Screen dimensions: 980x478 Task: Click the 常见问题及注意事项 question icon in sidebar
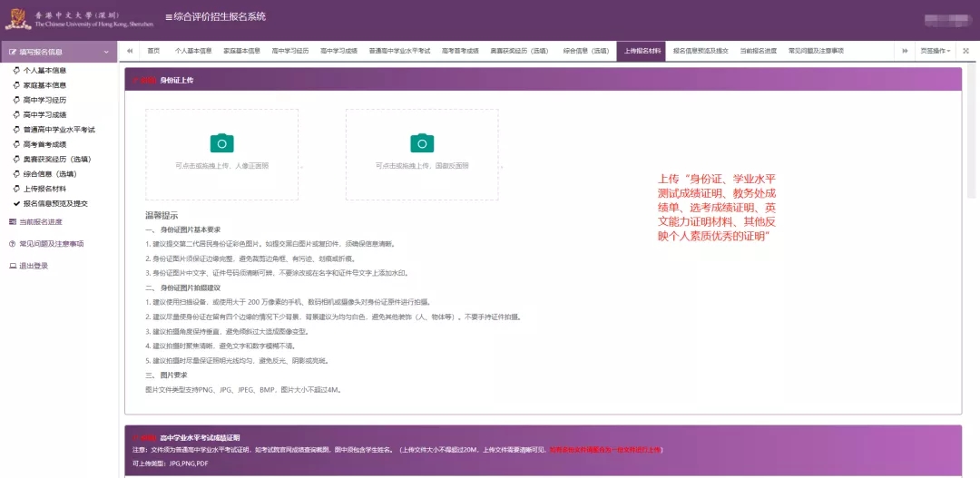13,244
